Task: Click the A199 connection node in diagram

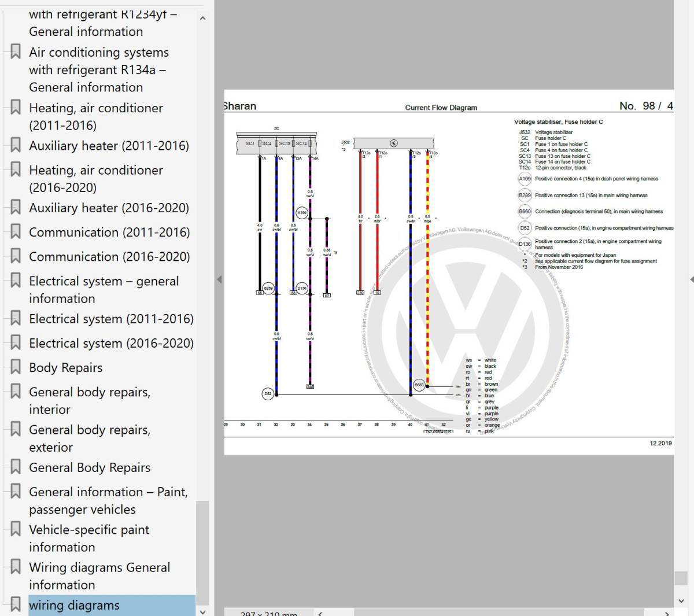Action: [302, 213]
